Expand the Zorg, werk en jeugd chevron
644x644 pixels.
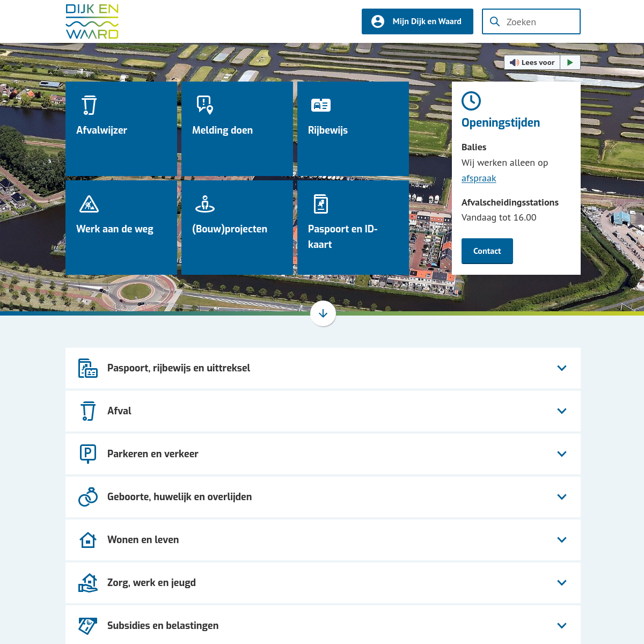(562, 583)
